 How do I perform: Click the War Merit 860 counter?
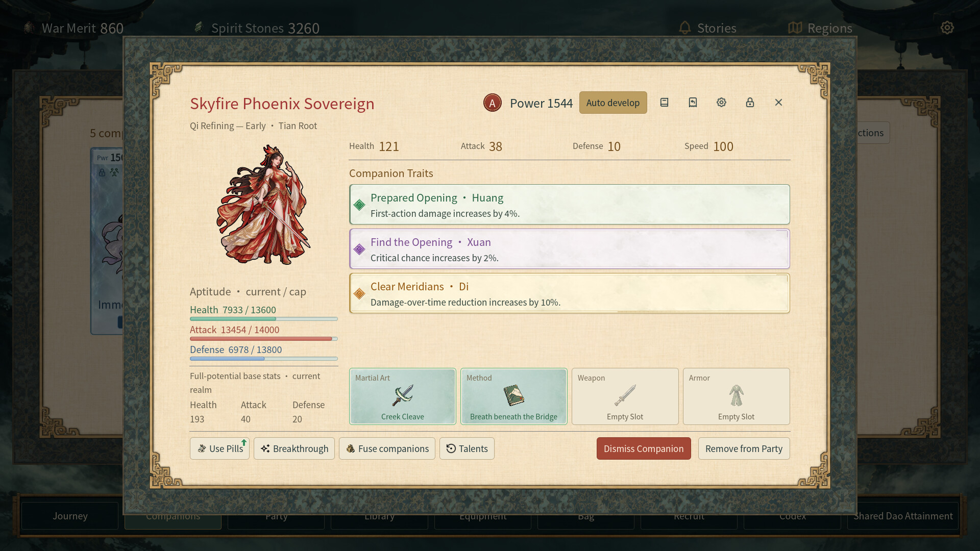tap(74, 28)
